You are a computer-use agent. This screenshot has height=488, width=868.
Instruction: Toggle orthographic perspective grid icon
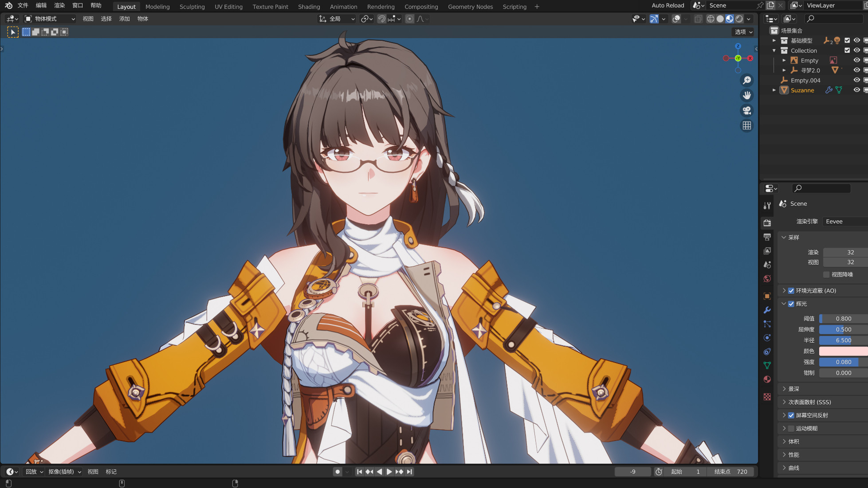coord(747,126)
